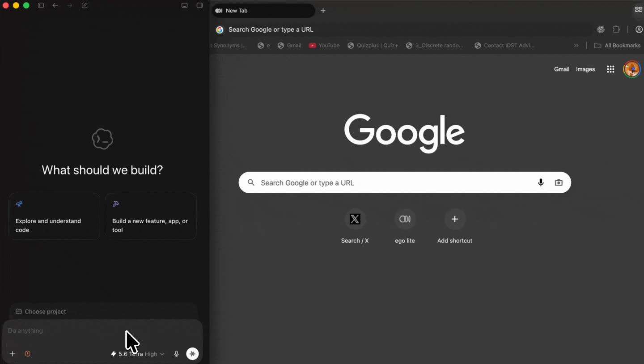Start voice mode with the waveform button
This screenshot has height=364, width=644.
tap(192, 354)
